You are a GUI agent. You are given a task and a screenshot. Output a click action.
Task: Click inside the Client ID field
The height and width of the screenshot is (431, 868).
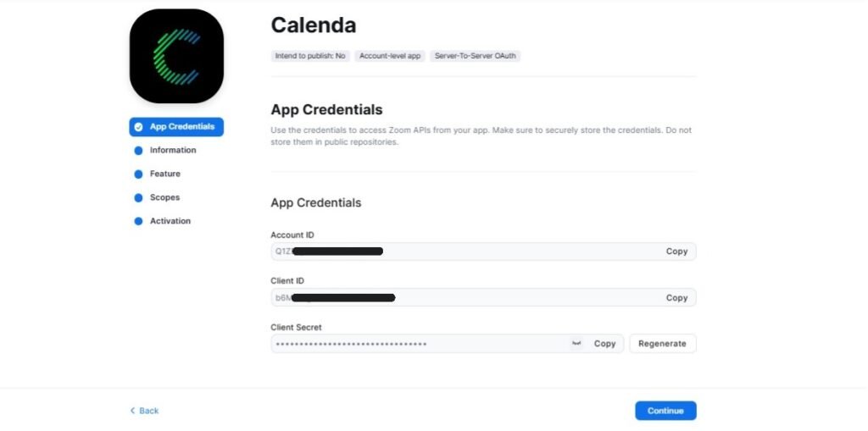pos(509,298)
